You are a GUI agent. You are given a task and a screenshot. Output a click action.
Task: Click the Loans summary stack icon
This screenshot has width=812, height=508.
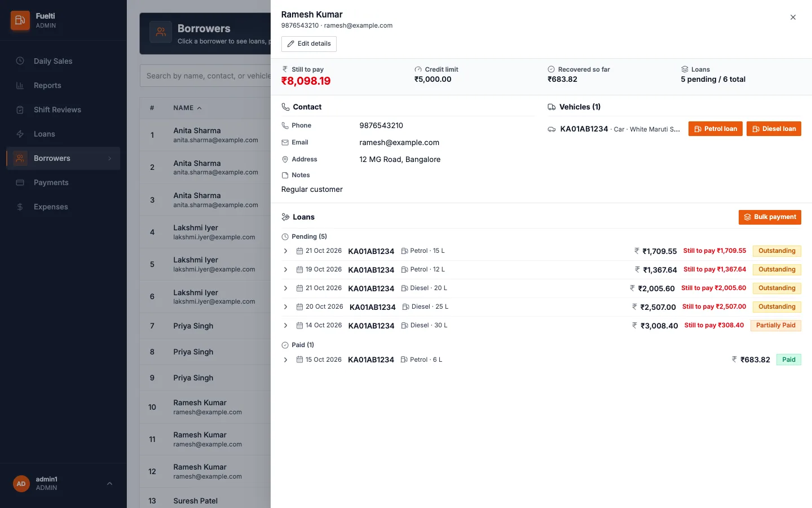pos(685,69)
